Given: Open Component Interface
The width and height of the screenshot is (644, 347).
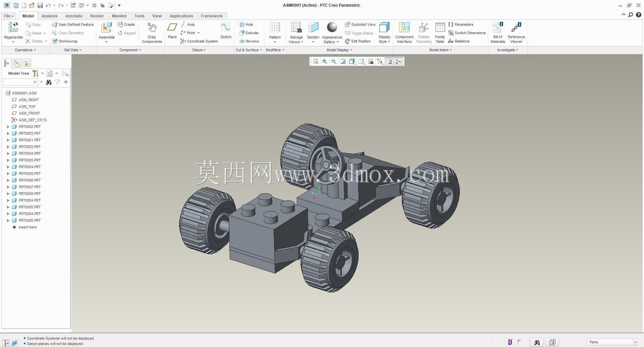Looking at the screenshot, I should point(404,33).
